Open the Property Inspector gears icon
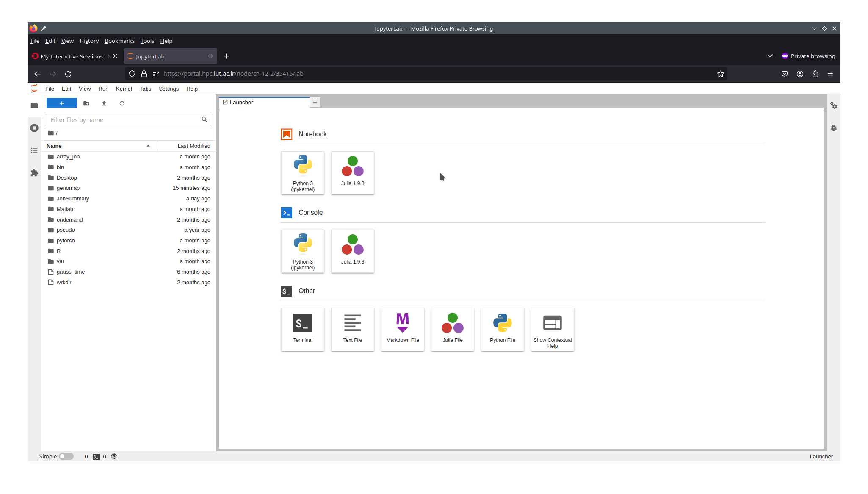The height and width of the screenshot is (494, 868). pos(833,105)
